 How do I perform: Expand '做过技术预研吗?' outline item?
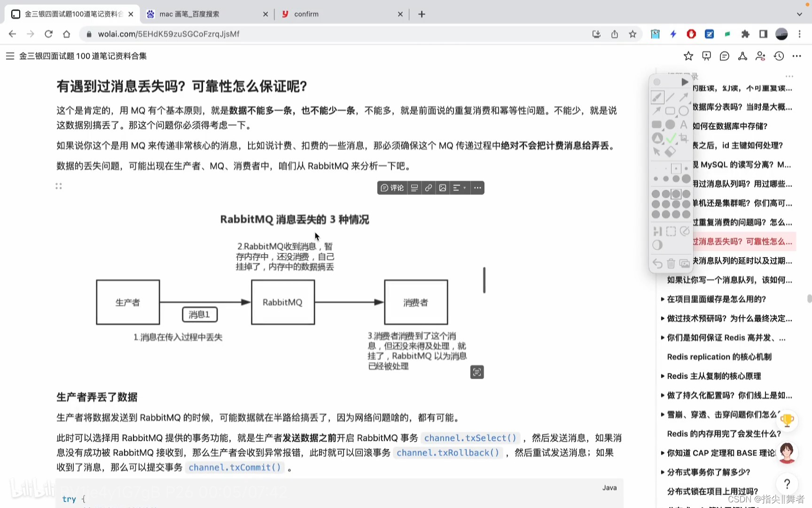click(663, 318)
